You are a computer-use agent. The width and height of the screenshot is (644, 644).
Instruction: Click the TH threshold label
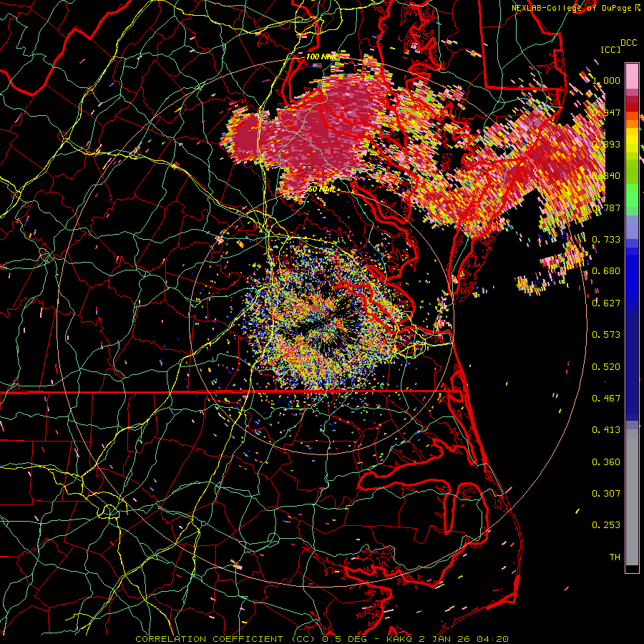tap(615, 557)
